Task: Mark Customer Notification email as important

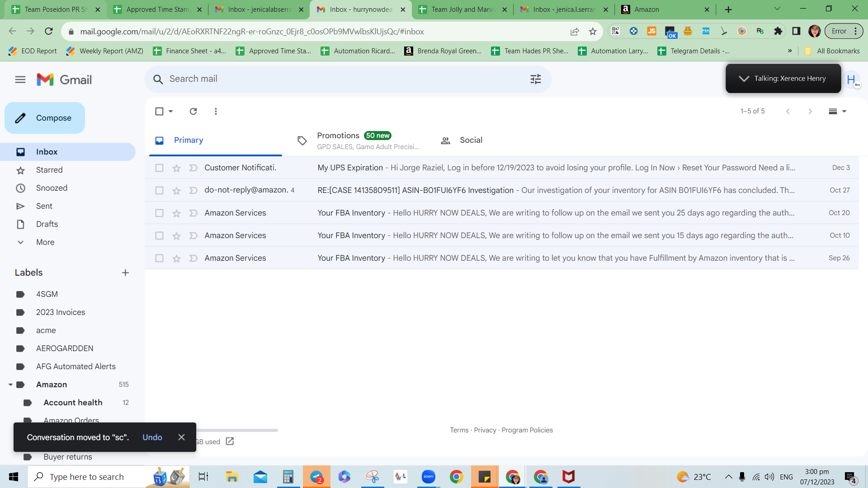Action: [193, 168]
